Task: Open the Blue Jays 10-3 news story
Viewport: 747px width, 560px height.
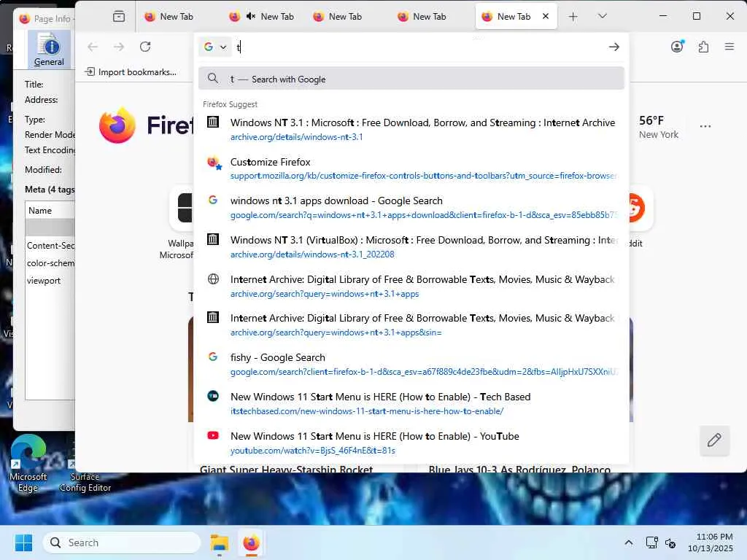Action: pos(519,469)
